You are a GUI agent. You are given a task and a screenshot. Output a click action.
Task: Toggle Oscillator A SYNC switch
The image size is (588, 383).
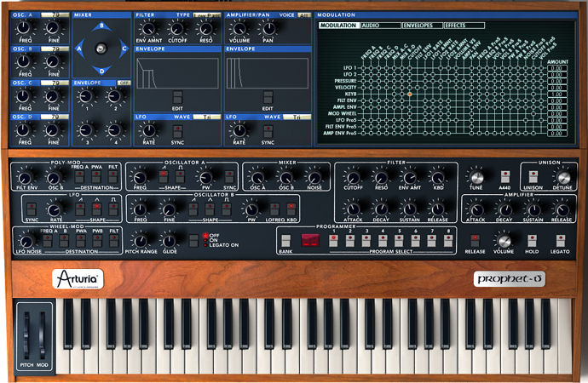pyautogui.click(x=229, y=176)
